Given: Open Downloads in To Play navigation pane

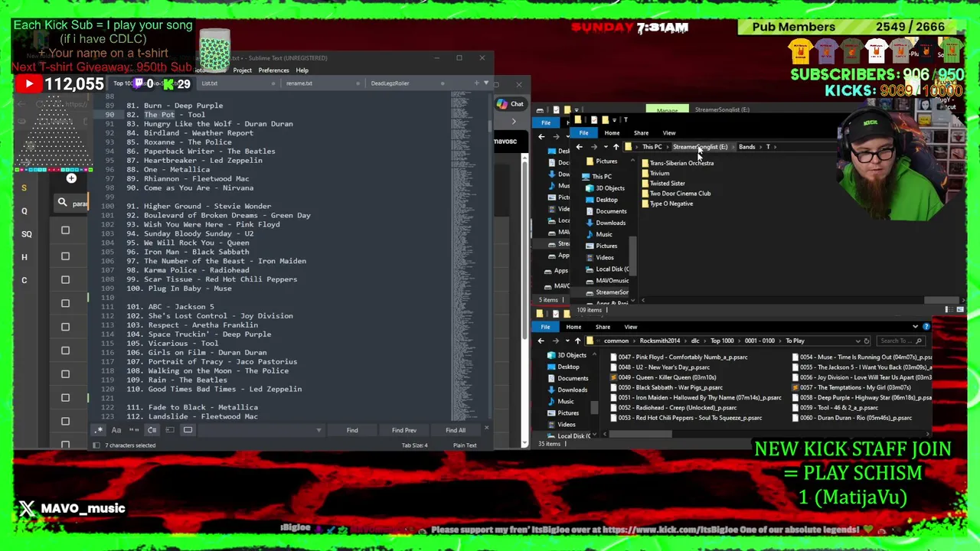Looking at the screenshot, I should click(x=566, y=390).
